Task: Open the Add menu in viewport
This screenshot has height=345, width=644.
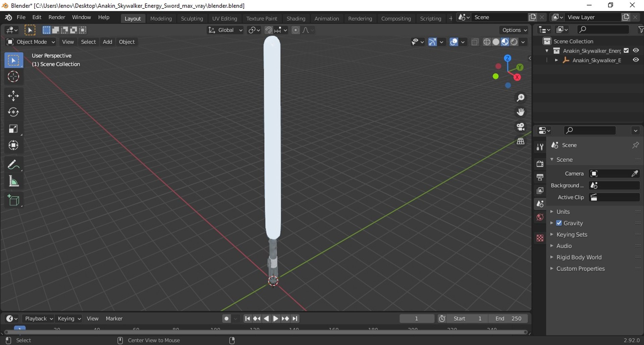Action: click(x=107, y=42)
